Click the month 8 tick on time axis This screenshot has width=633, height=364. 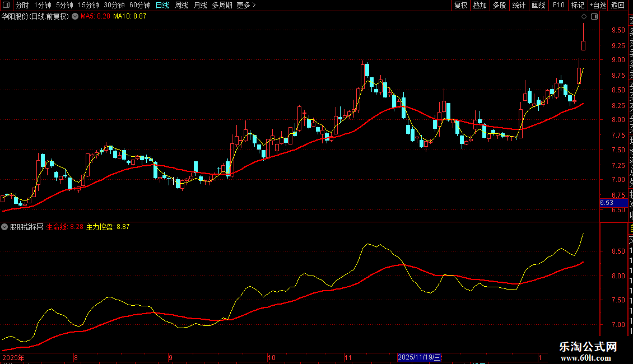tap(76, 357)
